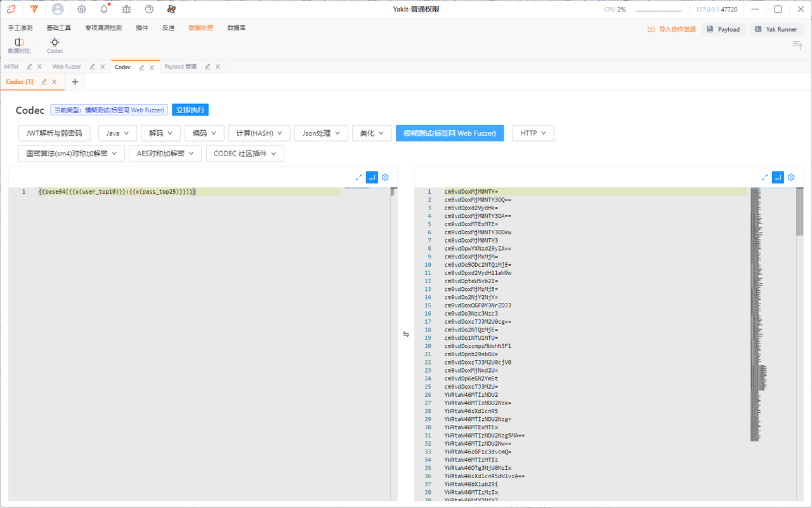Rename the Payload 管理 tab with pencil icon
Image resolution: width=812 pixels, height=508 pixels.
tap(207, 67)
